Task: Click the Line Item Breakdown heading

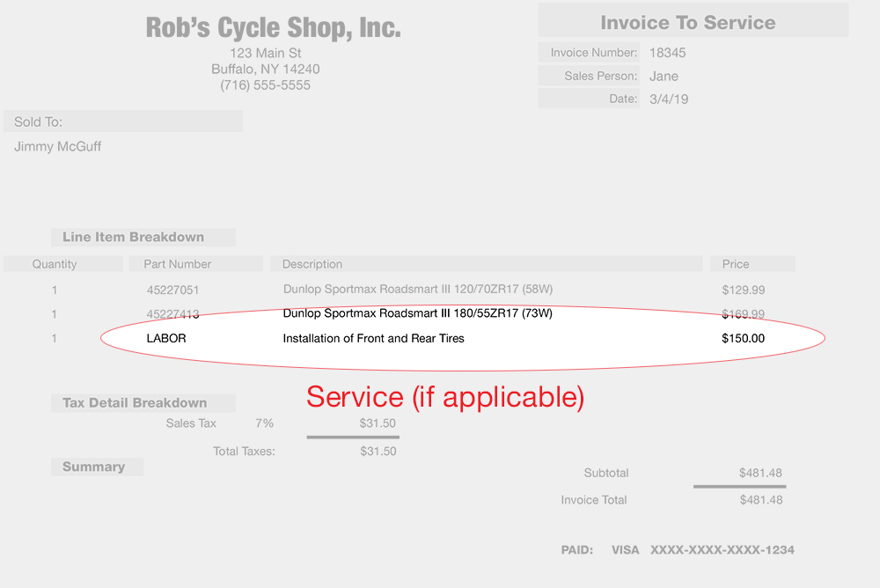Action: pos(133,237)
